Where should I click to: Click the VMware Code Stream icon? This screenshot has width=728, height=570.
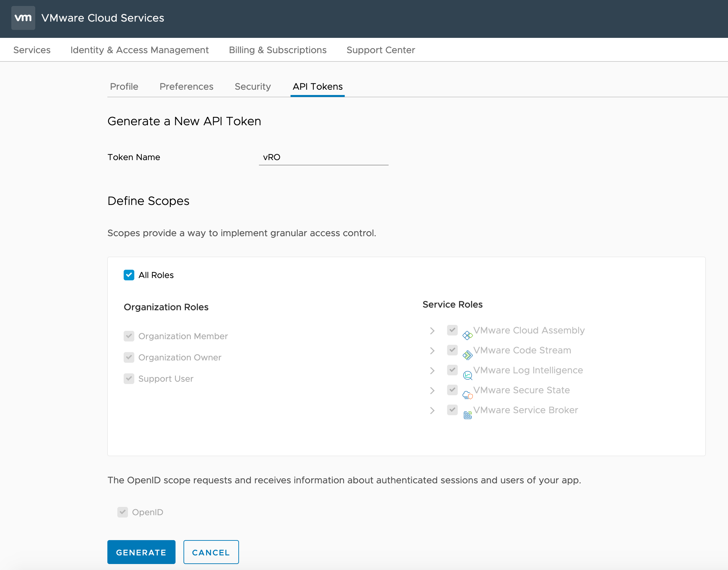point(467,355)
